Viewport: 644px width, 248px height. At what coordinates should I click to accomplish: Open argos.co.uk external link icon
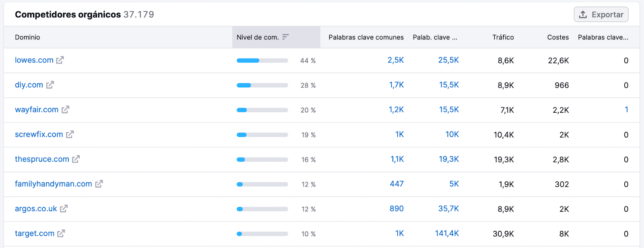64,209
